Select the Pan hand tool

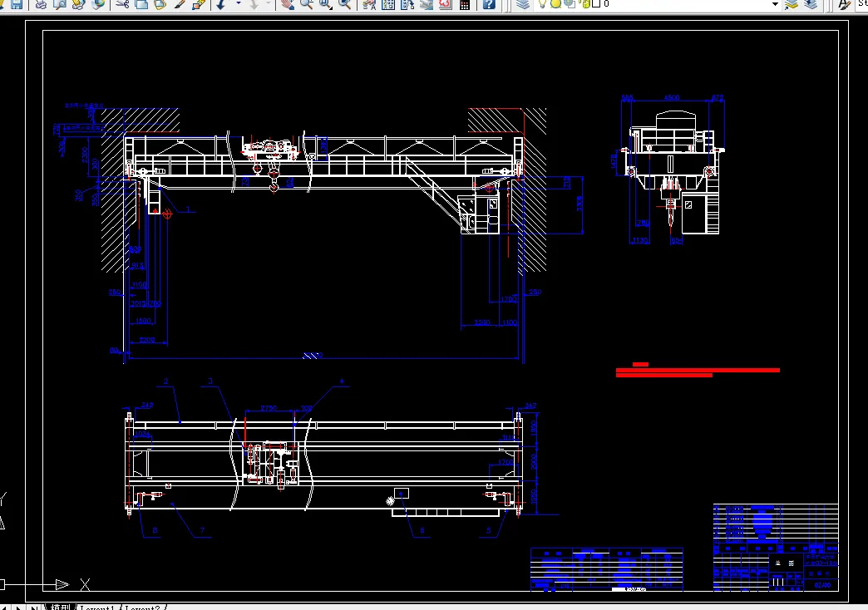pyautogui.click(x=287, y=4)
